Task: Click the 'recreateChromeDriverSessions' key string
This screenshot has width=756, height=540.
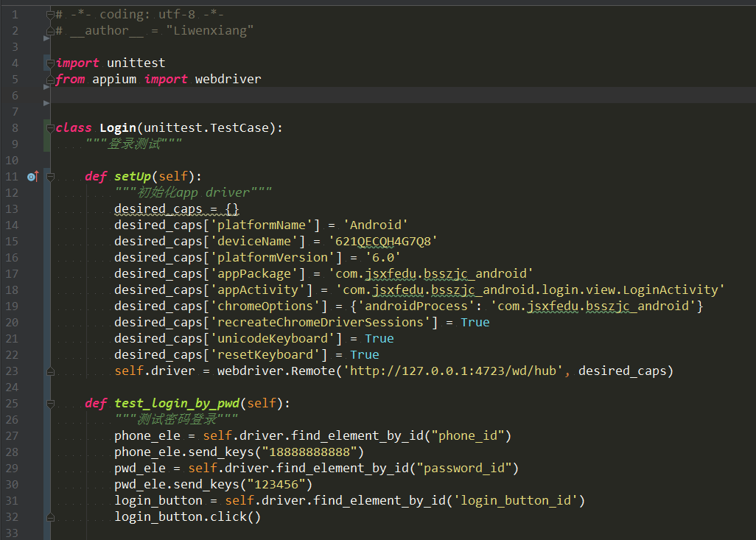Action: (x=320, y=323)
